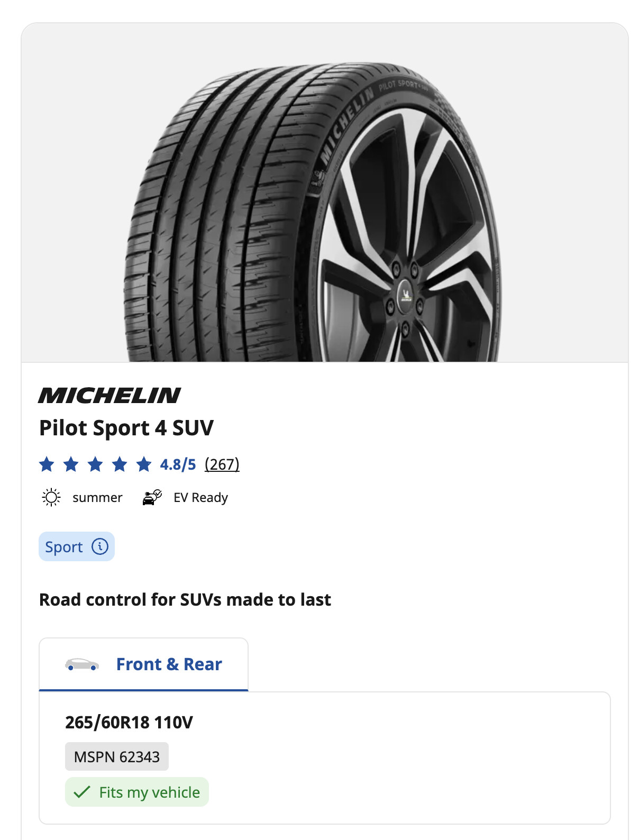This screenshot has width=639, height=840.
Task: Click the Road control for SUVs tagline
Action: (x=185, y=600)
